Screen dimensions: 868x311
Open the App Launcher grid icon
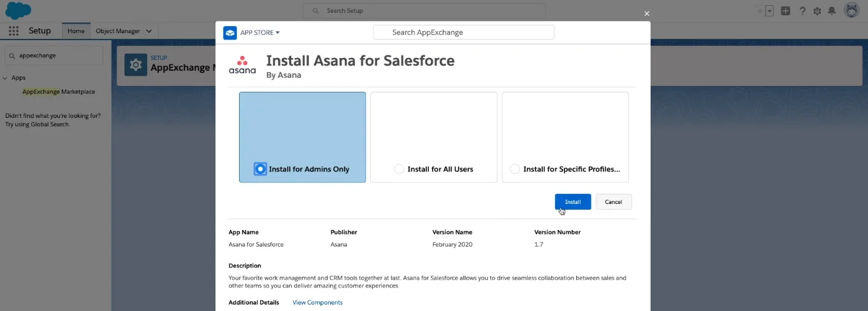pyautogui.click(x=13, y=31)
